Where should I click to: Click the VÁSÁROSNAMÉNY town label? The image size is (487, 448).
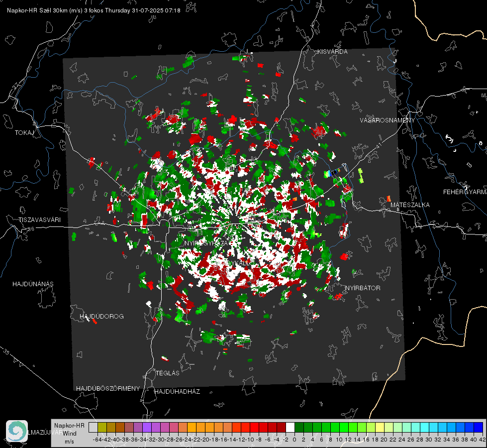tap(388, 120)
